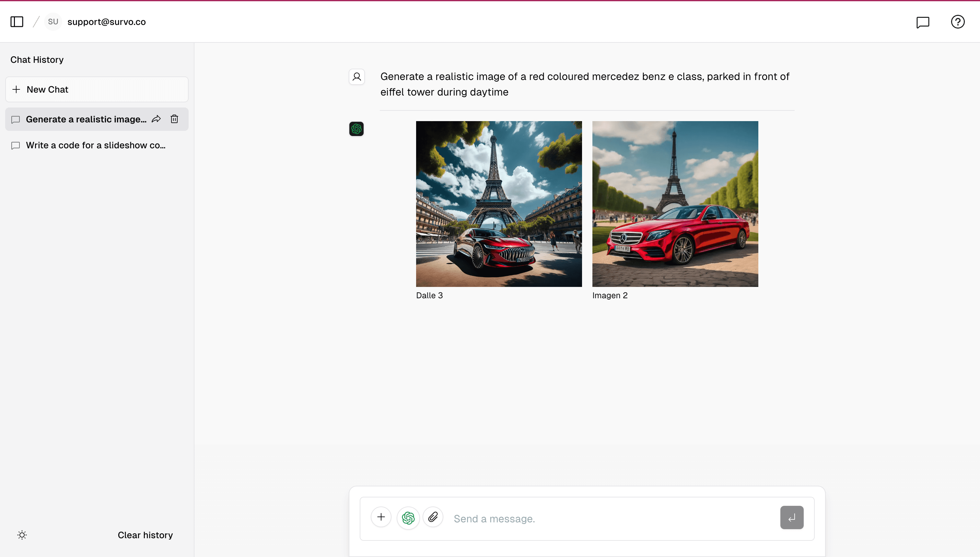Click the New Chat button

click(96, 89)
